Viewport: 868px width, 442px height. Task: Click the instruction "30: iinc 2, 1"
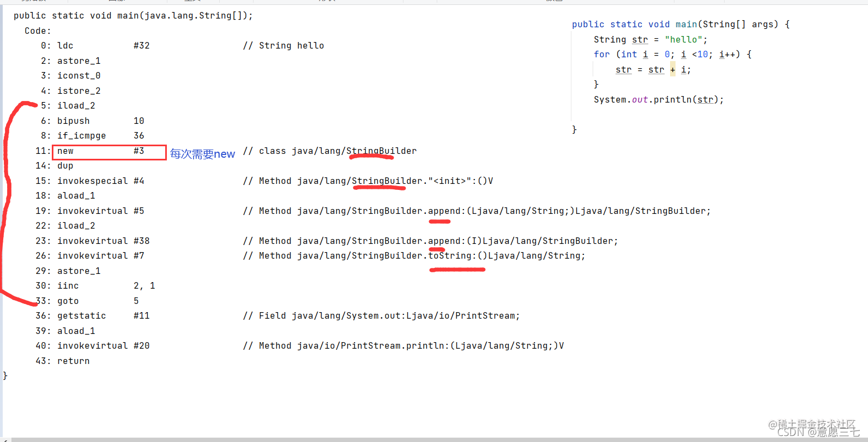click(x=95, y=286)
